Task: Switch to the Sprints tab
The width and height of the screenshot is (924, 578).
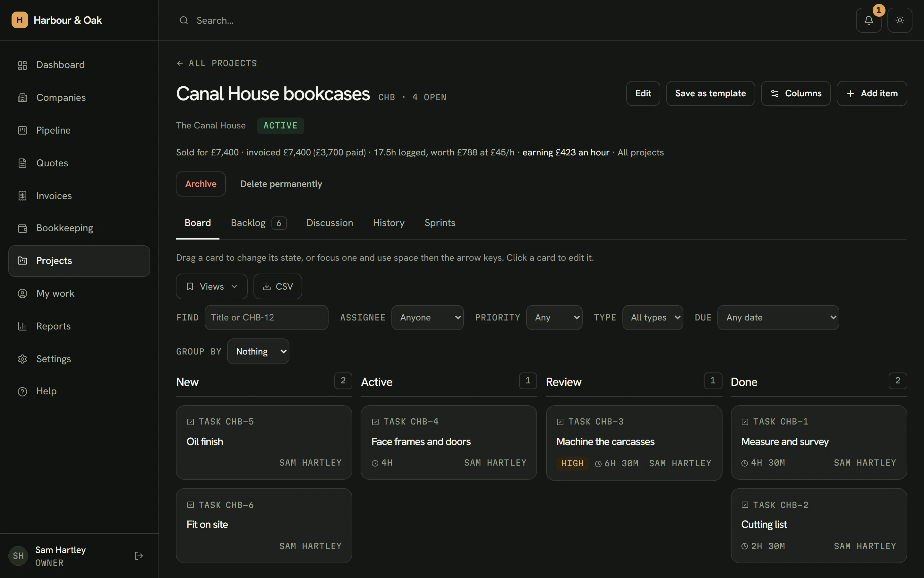Action: point(440,223)
